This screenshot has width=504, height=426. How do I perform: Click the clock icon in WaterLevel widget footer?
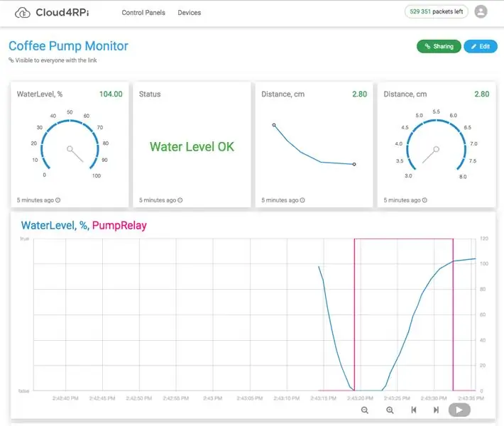pyautogui.click(x=58, y=200)
